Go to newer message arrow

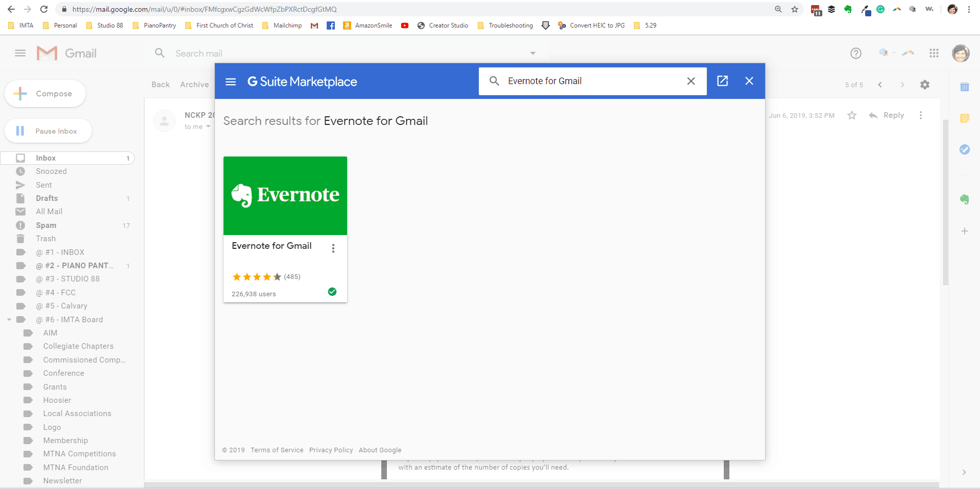click(880, 85)
